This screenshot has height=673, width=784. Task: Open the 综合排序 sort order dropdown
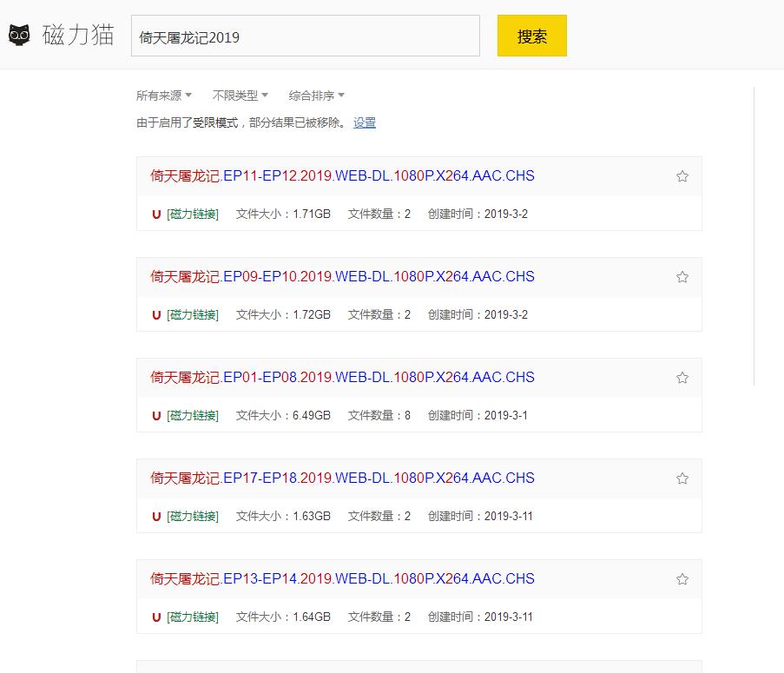tap(316, 96)
